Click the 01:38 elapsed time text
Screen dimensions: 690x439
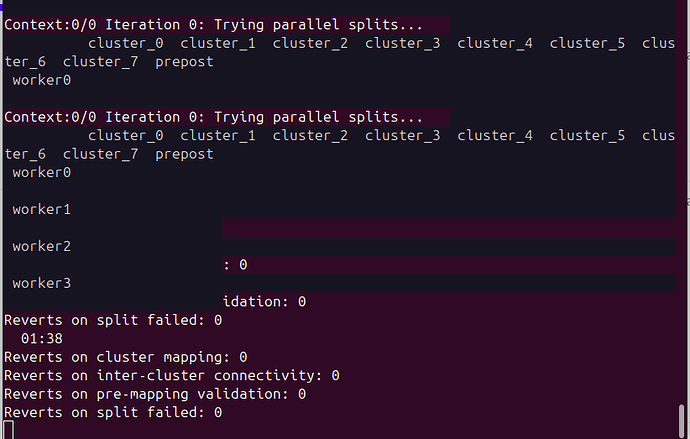click(x=42, y=338)
